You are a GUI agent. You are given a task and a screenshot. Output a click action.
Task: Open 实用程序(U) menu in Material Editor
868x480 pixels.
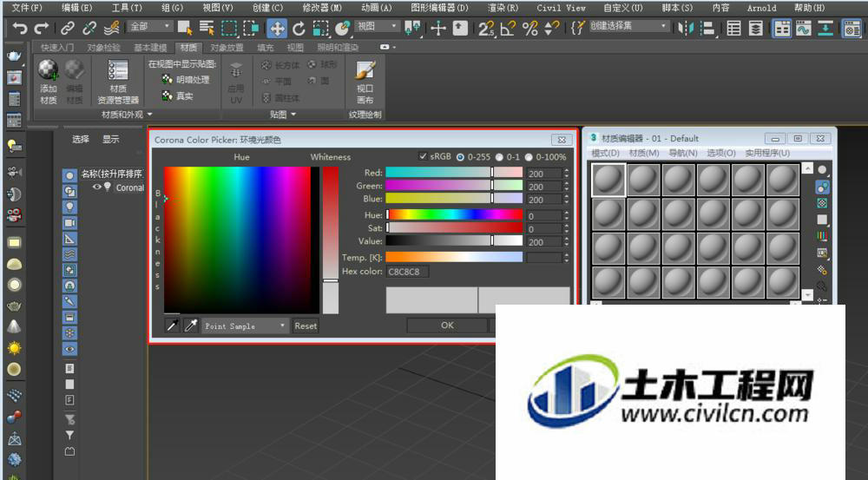coord(767,153)
